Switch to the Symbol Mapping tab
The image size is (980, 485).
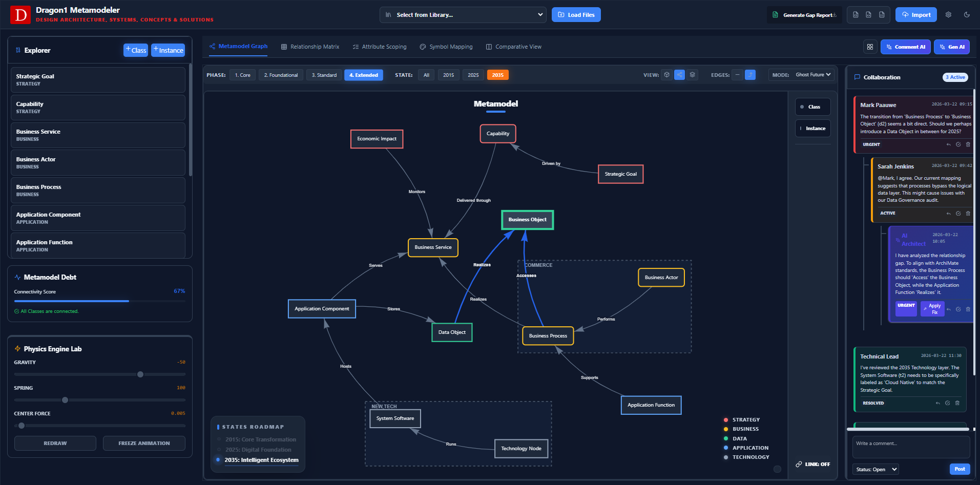pyautogui.click(x=451, y=47)
